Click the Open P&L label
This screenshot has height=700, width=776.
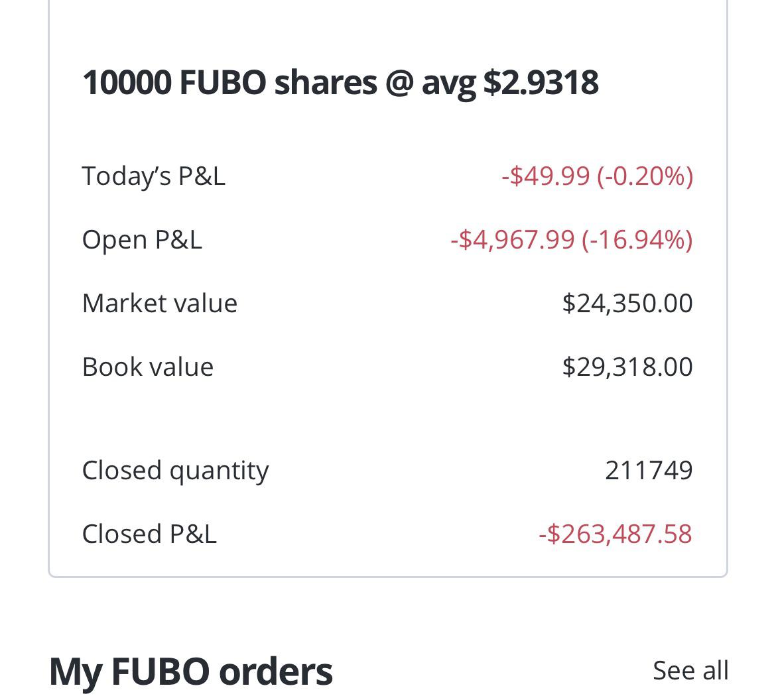pos(141,239)
